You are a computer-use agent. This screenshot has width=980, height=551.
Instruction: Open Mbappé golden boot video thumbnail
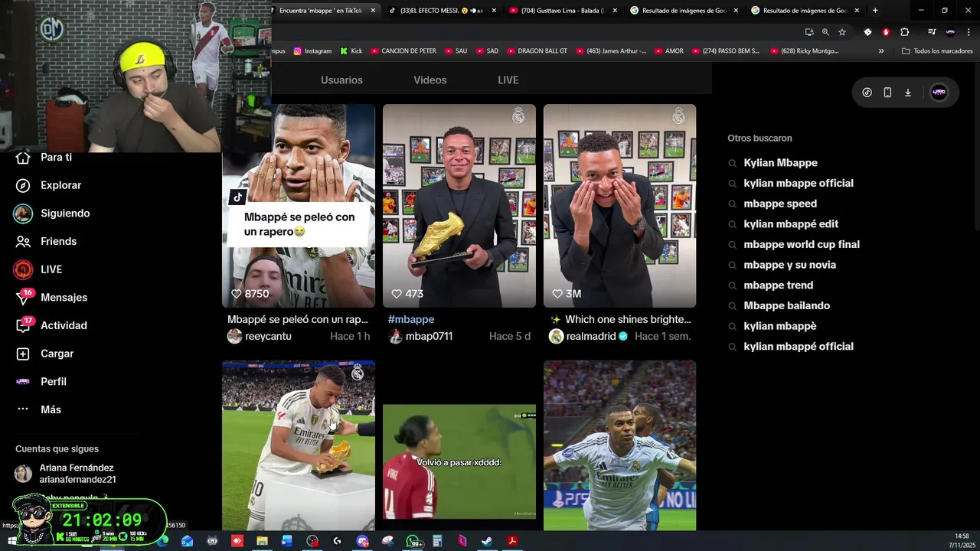pyautogui.click(x=459, y=206)
